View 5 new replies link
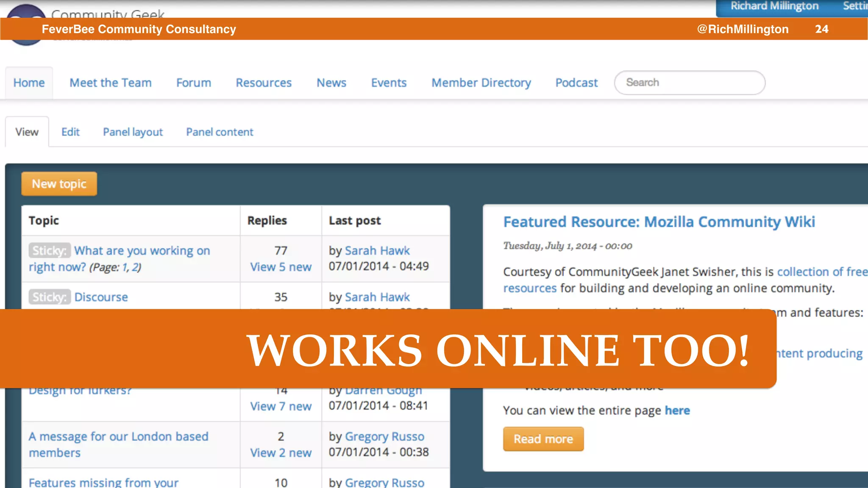The height and width of the screenshot is (488, 868). [x=281, y=267]
